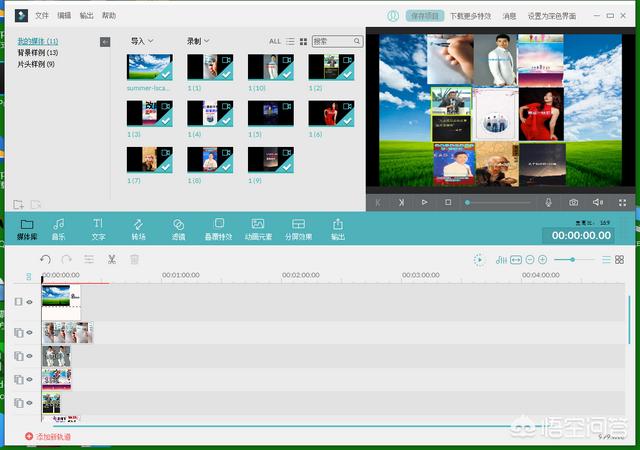Delete selected clip trash icon
Viewport: 640px width, 450px height.
(134, 259)
